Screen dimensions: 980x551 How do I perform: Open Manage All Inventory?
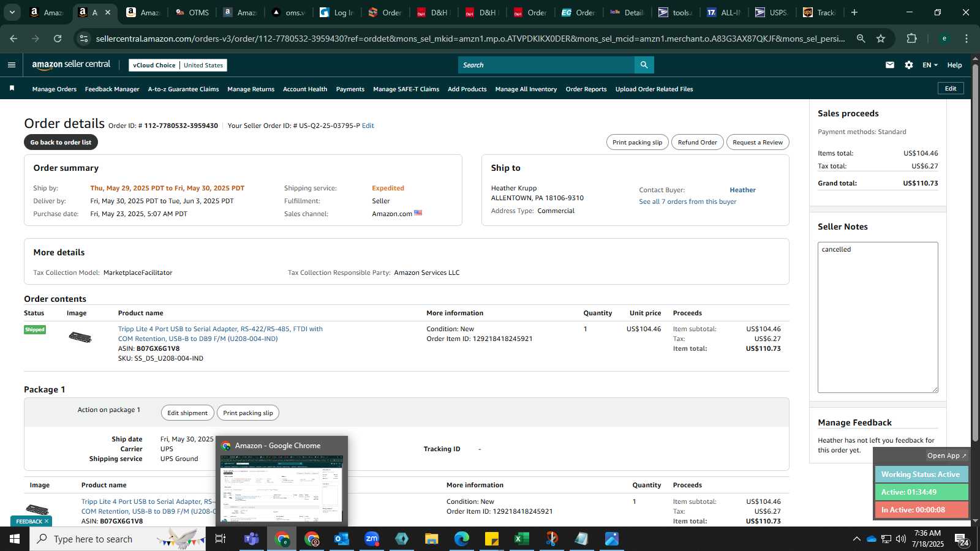pos(526,89)
